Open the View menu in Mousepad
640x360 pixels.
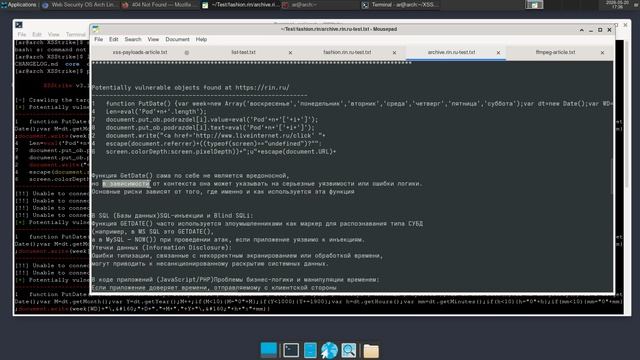coord(153,40)
